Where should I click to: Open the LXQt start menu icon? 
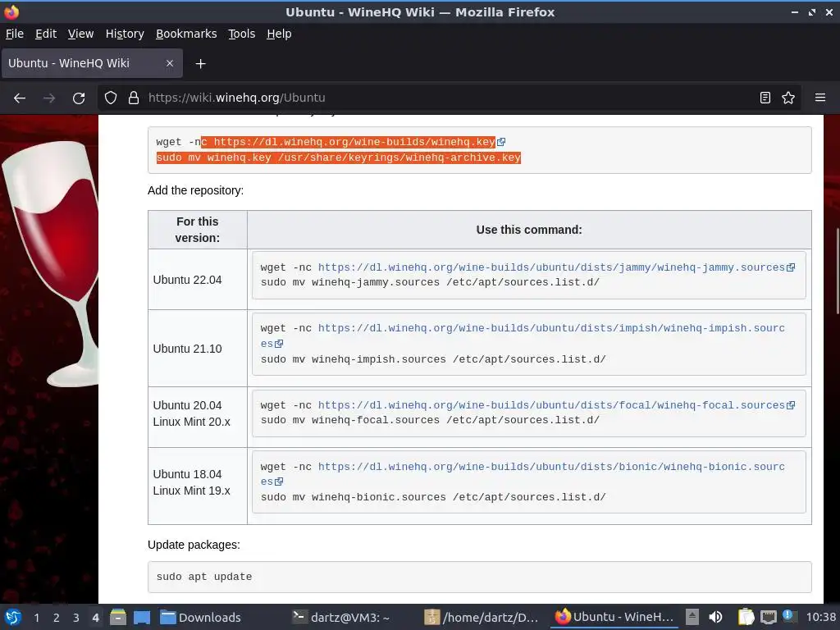(x=13, y=617)
